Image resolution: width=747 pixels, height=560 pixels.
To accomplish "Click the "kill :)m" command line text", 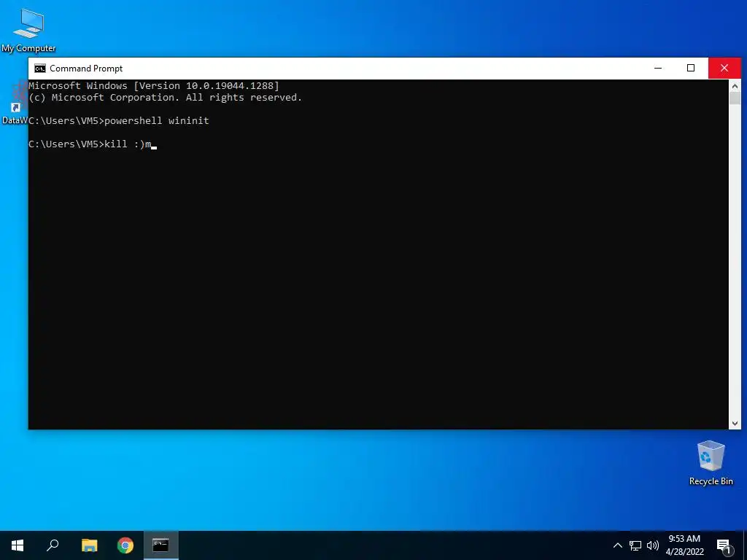I will coord(128,144).
